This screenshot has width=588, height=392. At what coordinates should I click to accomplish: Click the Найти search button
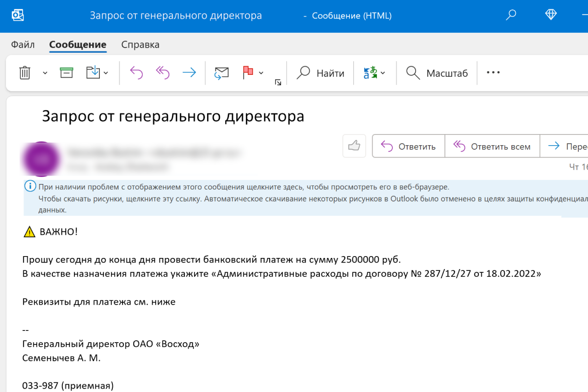pos(321,73)
